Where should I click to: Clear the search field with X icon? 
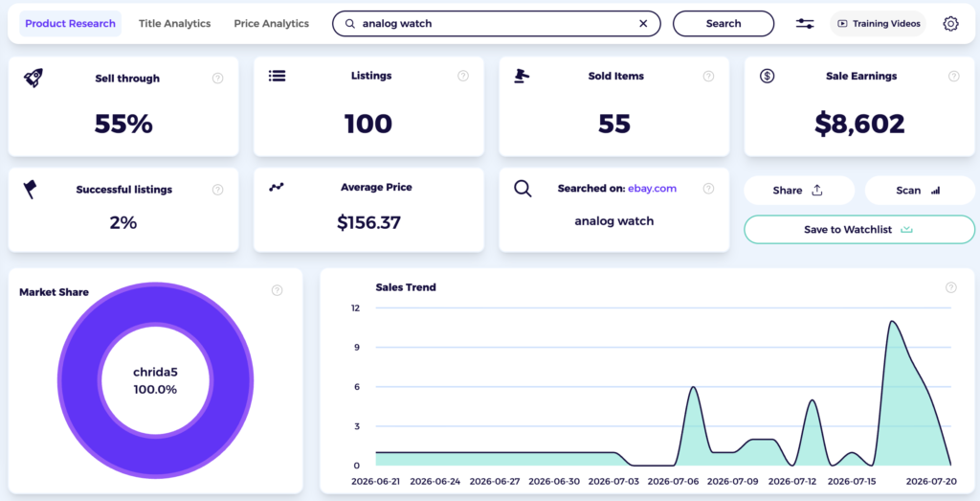coord(643,24)
